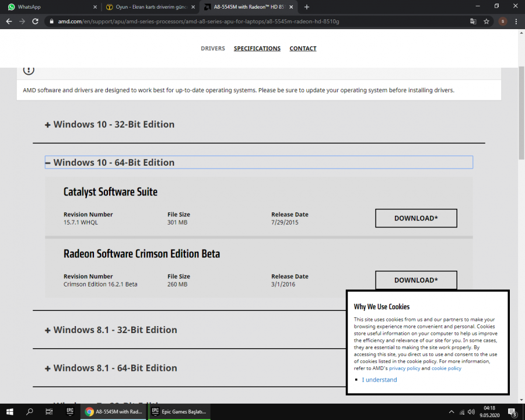Open Chrome's three-dot menu
Viewport: 525px width, 420px height.
coord(516,21)
